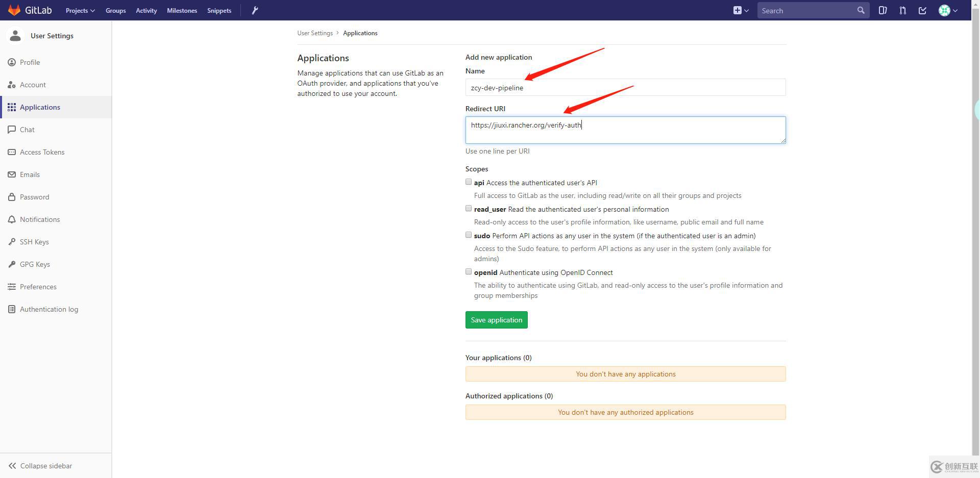Click the user avatar icon
980x478 pixels.
944,10
